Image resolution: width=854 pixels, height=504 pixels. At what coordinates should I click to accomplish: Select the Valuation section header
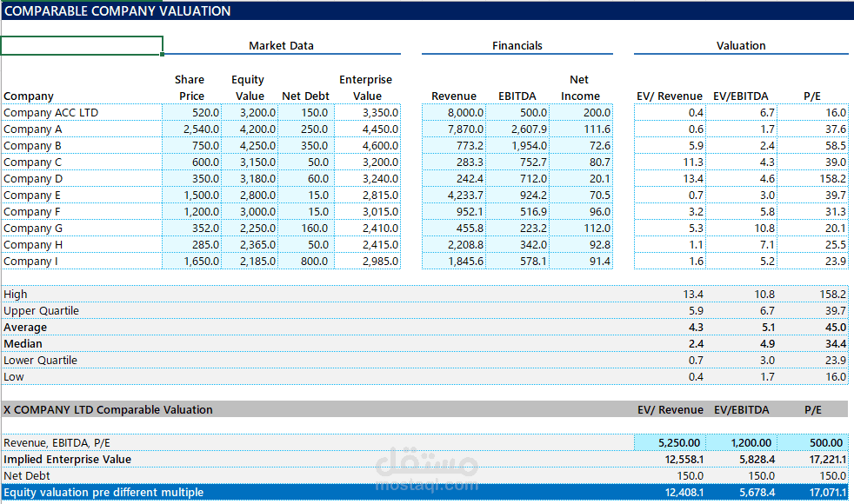741,46
